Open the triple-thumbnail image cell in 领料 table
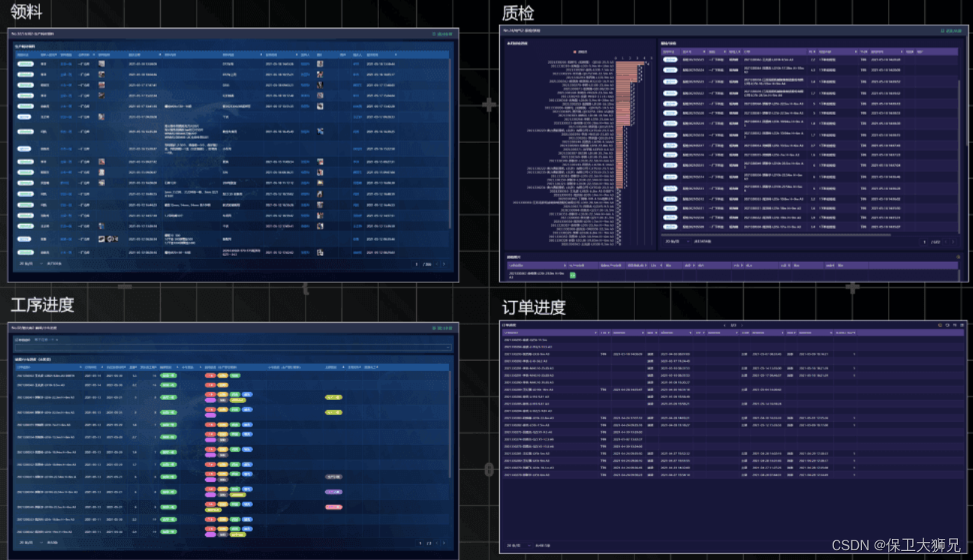Screen dimensions: 973x560 click(x=110, y=238)
